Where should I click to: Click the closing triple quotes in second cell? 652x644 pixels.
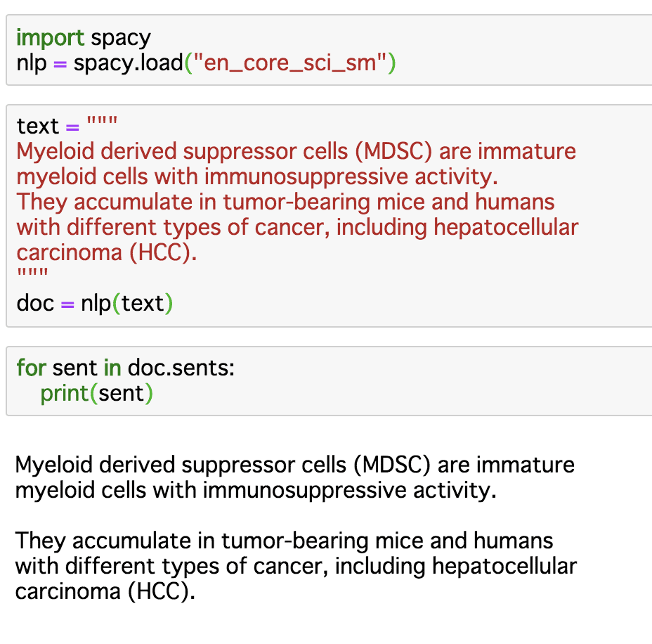point(32,273)
